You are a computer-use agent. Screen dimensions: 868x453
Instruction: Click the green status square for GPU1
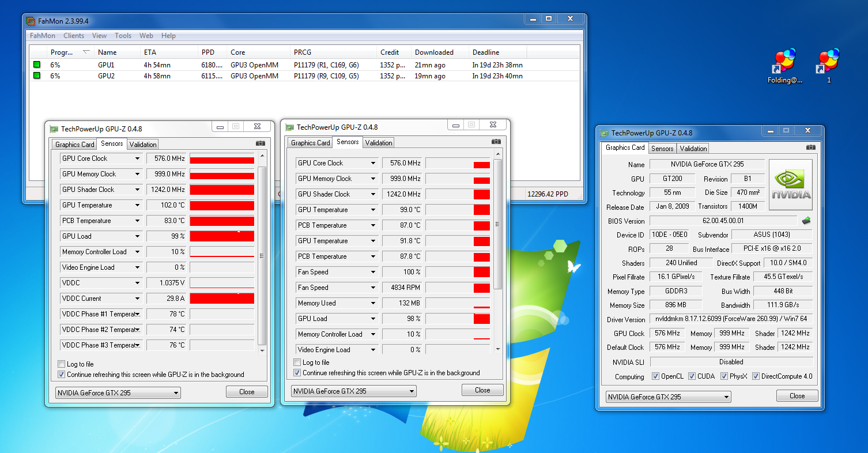[37, 65]
